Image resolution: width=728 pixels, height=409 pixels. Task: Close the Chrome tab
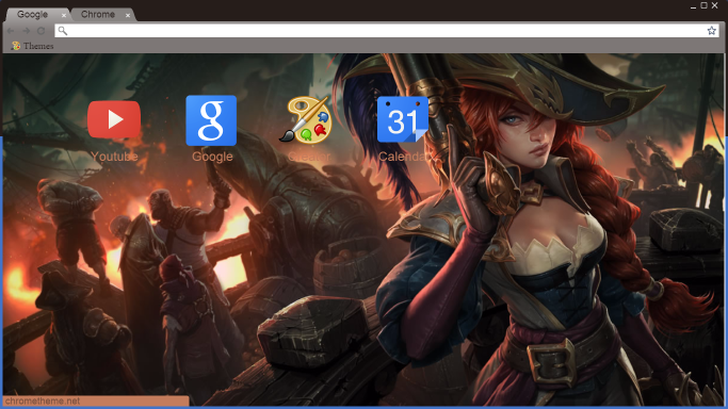128,15
